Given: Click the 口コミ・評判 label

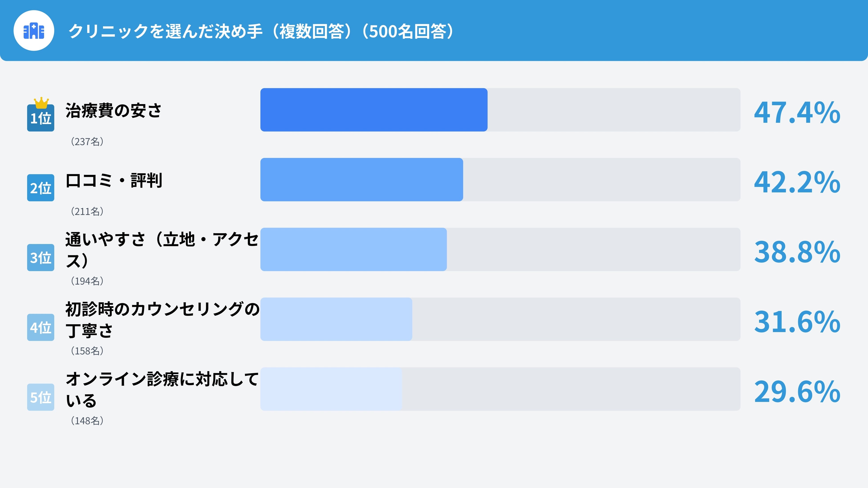Looking at the screenshot, I should (114, 181).
